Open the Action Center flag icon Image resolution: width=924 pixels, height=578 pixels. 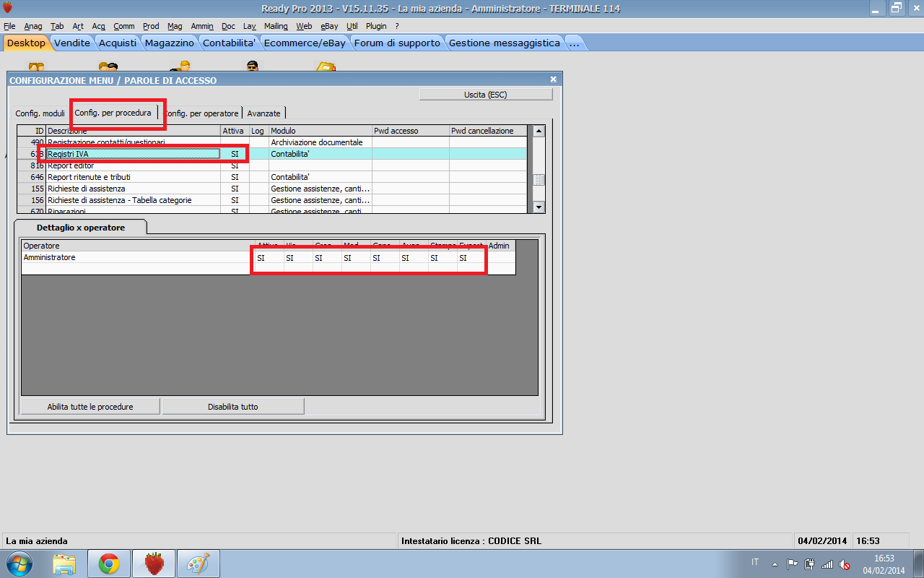point(792,564)
